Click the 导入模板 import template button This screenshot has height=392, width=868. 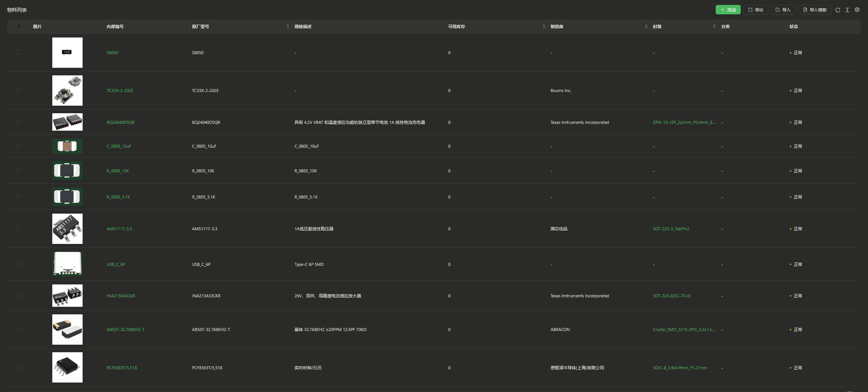815,10
